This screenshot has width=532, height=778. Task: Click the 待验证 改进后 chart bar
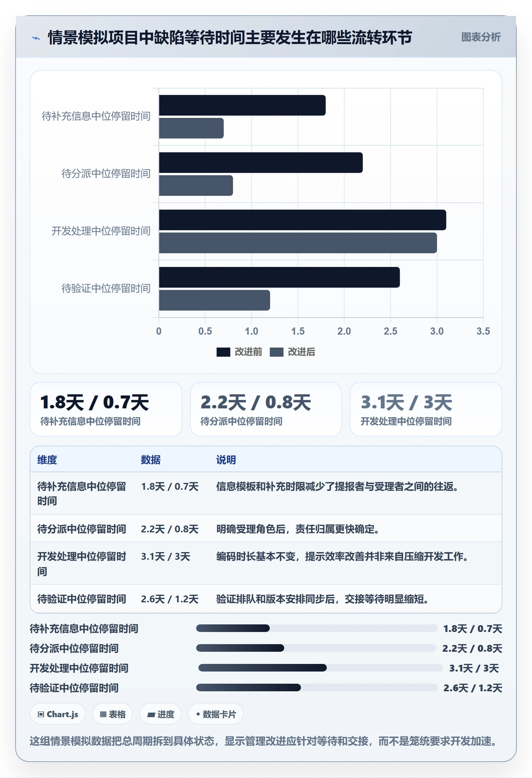point(214,300)
